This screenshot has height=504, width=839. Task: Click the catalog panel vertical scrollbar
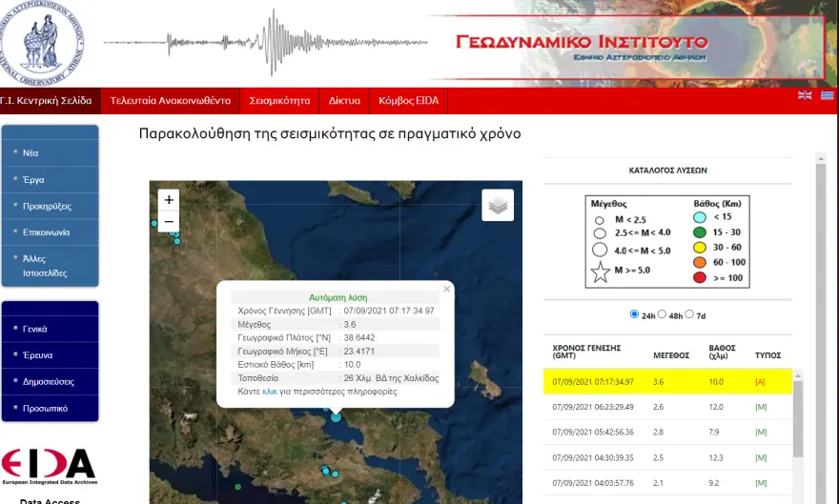[x=819, y=286]
